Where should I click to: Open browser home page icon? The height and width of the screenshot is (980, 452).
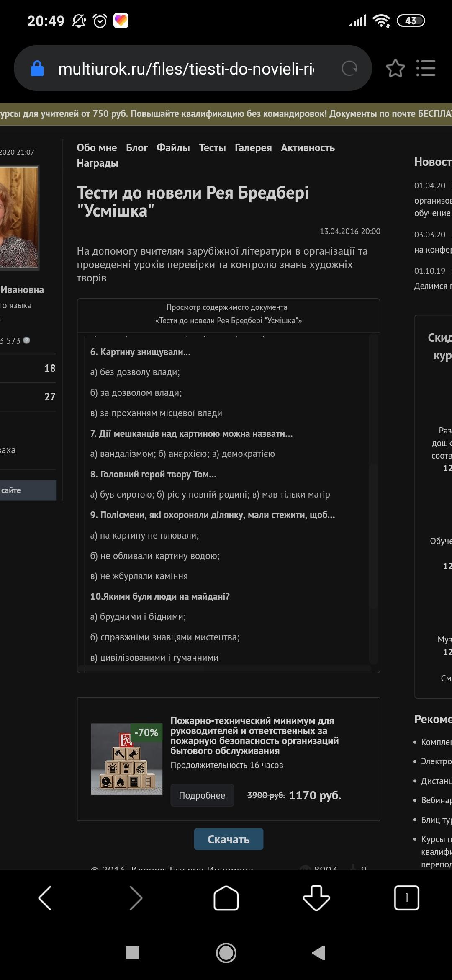click(226, 898)
